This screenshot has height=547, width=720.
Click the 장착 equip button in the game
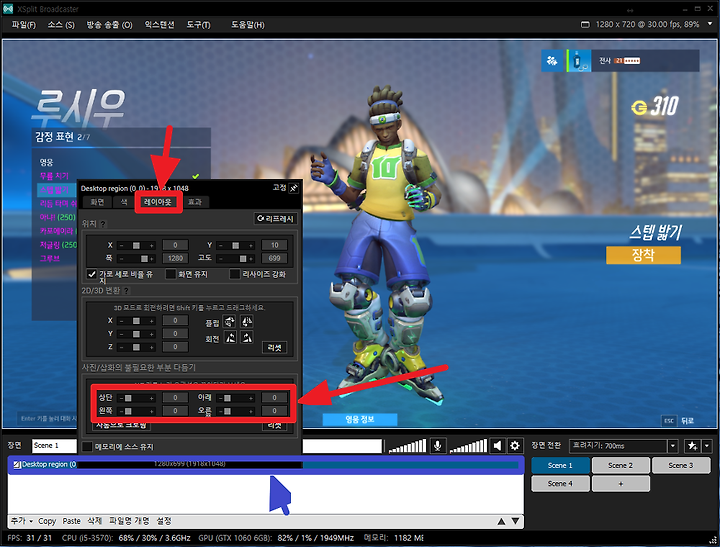point(643,255)
